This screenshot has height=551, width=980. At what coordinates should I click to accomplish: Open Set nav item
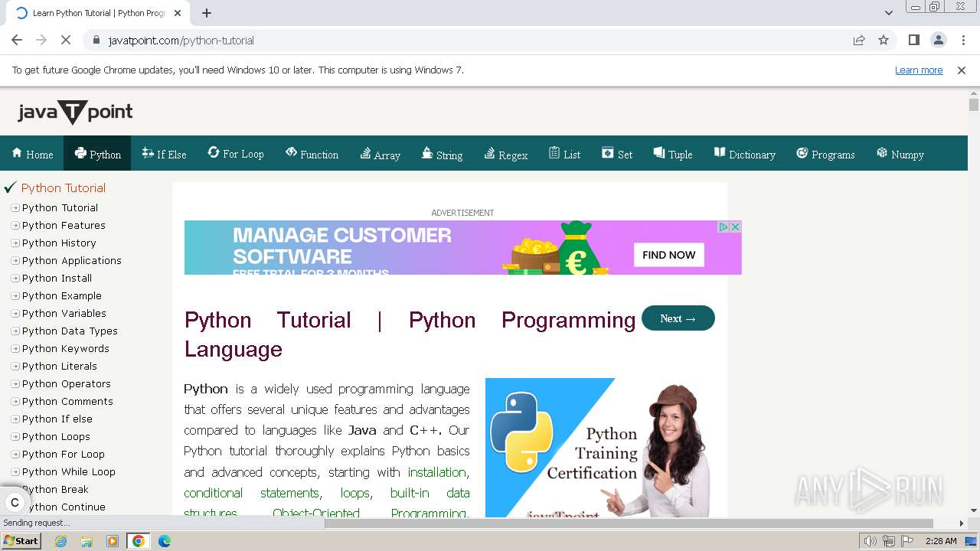pos(617,154)
